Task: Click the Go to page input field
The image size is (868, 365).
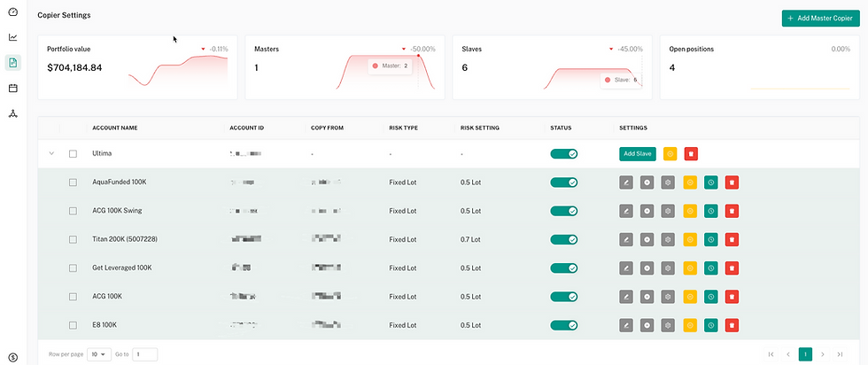Action: pyautogui.click(x=144, y=354)
